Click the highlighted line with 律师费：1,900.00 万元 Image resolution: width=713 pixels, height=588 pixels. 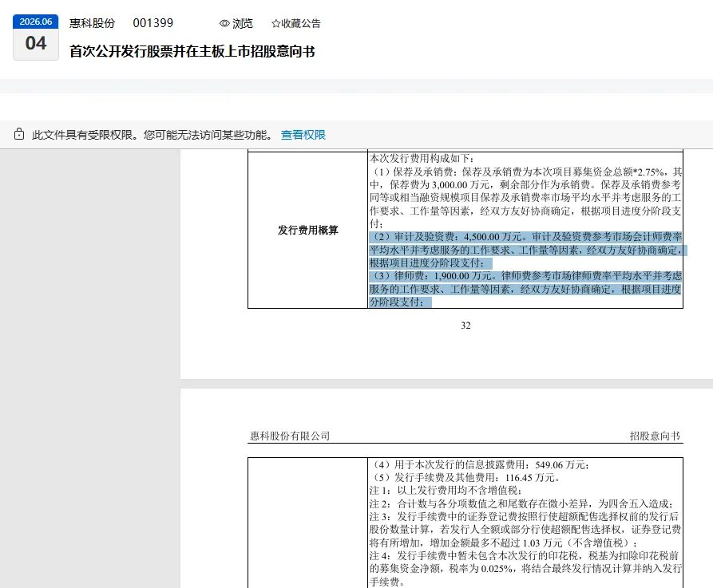tap(525, 276)
